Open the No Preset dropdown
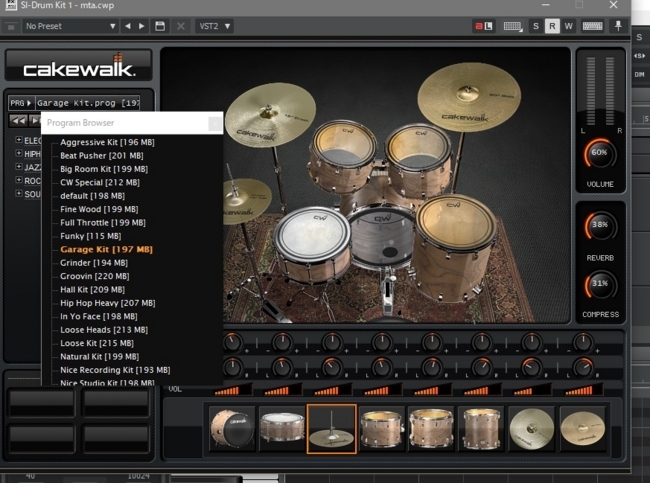The width and height of the screenshot is (650, 483). coord(70,26)
